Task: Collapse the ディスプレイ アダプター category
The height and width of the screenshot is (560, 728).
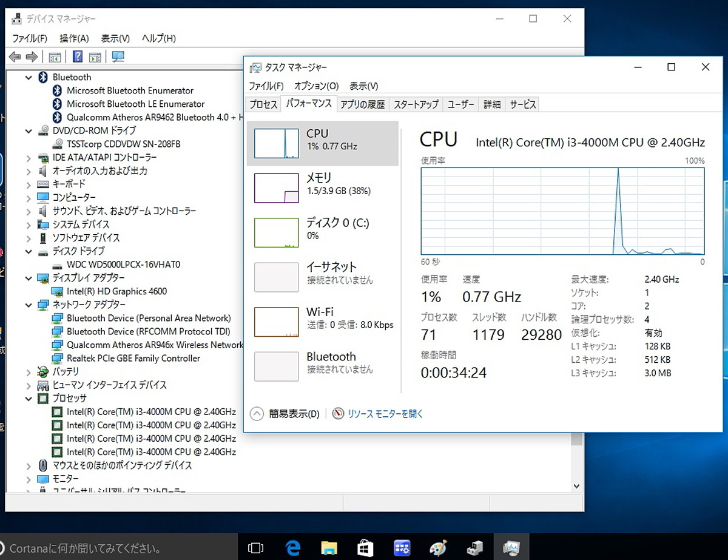Action: pos(29,278)
